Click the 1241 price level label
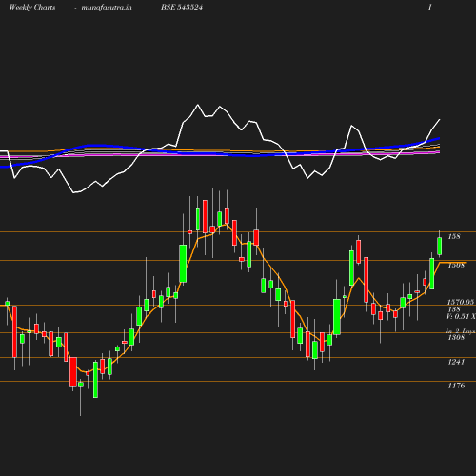Screen dimensions: 476x476 point(456,362)
